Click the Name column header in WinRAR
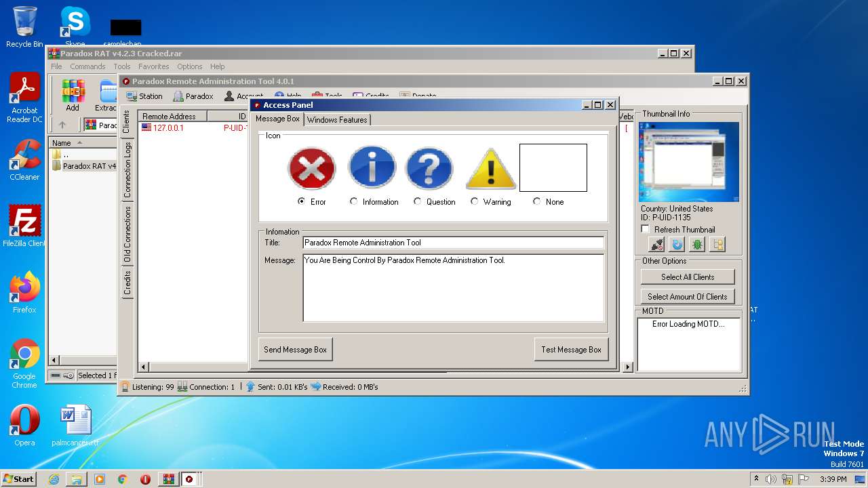The width and height of the screenshot is (868, 488). tap(83, 143)
